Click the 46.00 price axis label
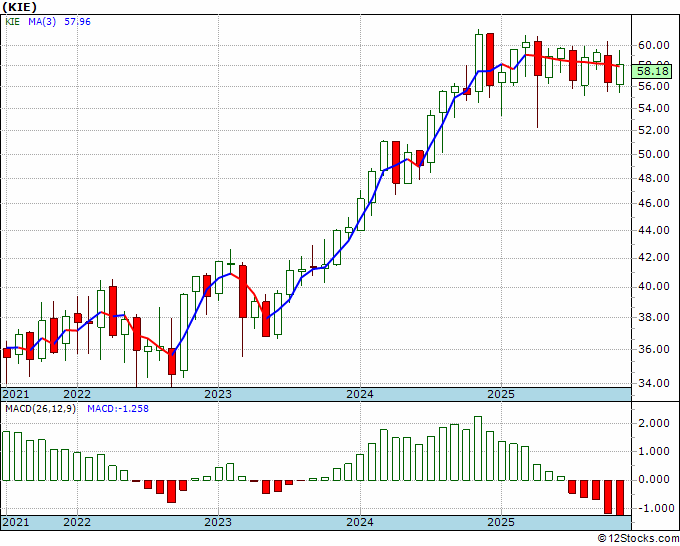Viewport: 680px width, 546px height. (653, 203)
